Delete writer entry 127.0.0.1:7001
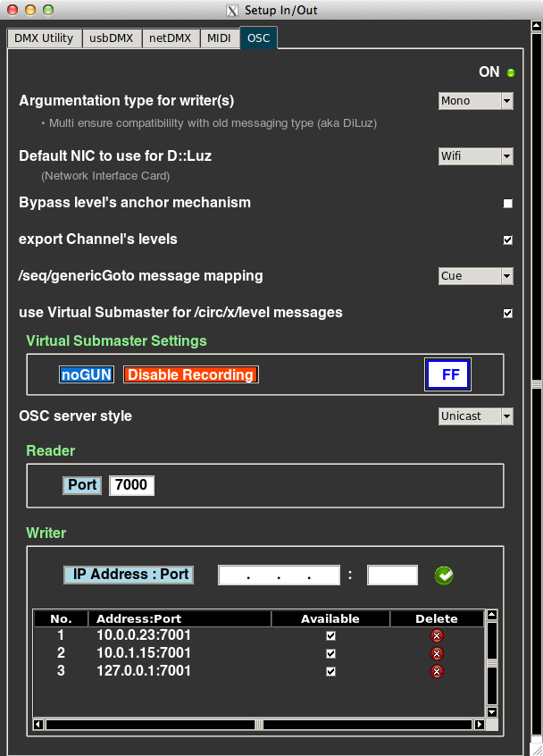The image size is (543, 756). tap(437, 671)
